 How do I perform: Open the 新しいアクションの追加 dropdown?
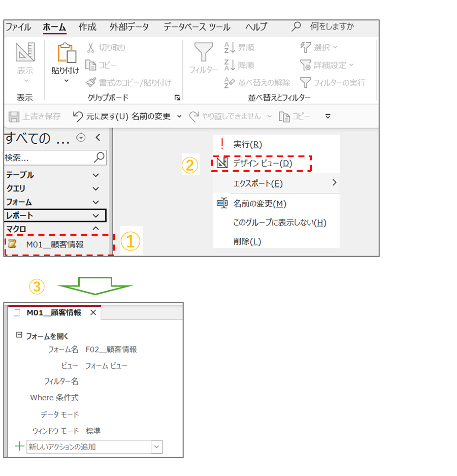pos(157,447)
